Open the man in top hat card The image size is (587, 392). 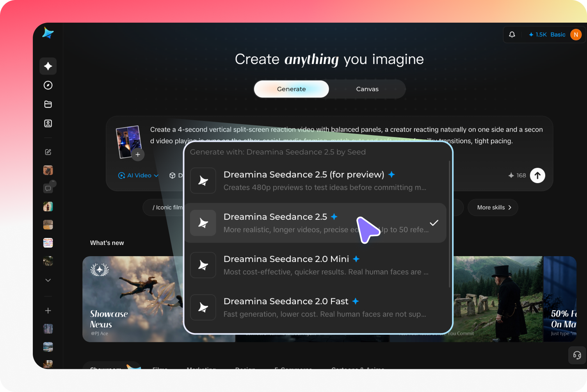498,299
